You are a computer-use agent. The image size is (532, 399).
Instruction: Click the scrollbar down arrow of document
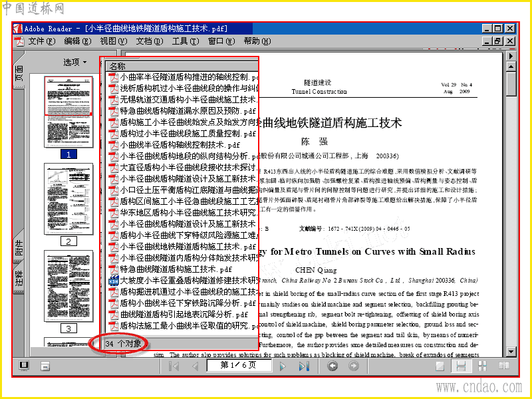click(511, 352)
